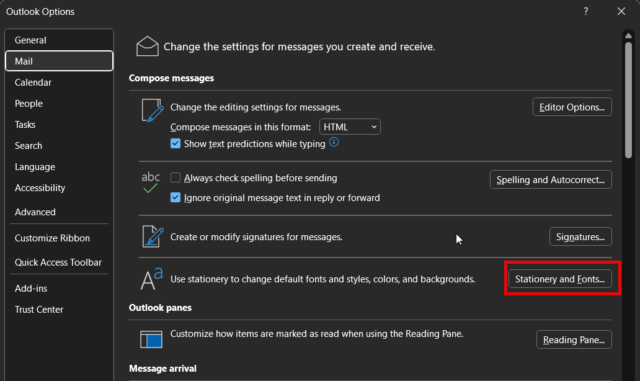Click the Aa stationery fonts icon
This screenshot has width=640, height=381.
click(x=151, y=279)
